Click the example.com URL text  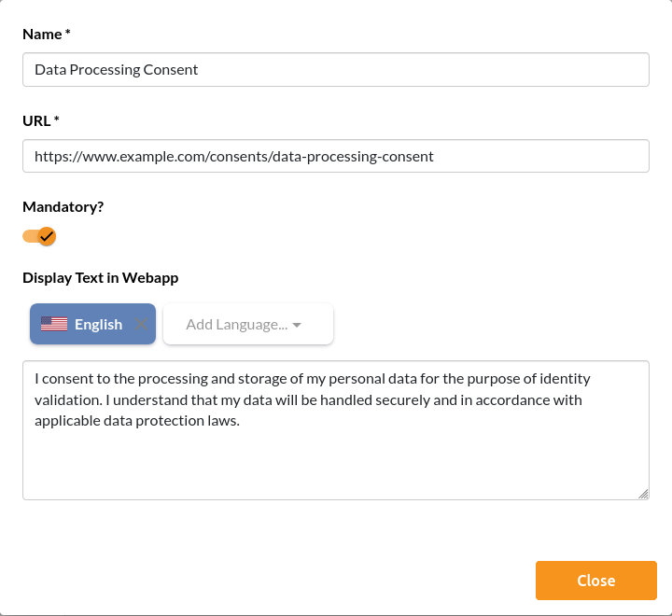233,156
